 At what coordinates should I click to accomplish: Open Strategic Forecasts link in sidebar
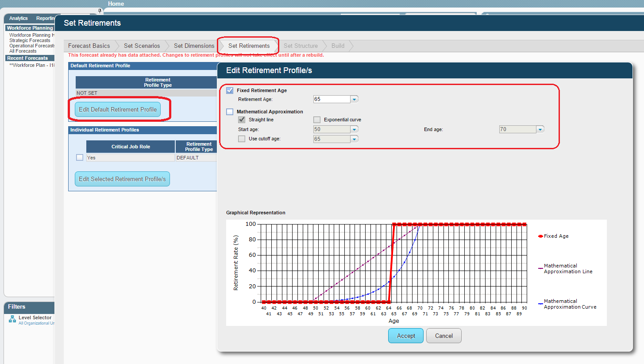(30, 40)
